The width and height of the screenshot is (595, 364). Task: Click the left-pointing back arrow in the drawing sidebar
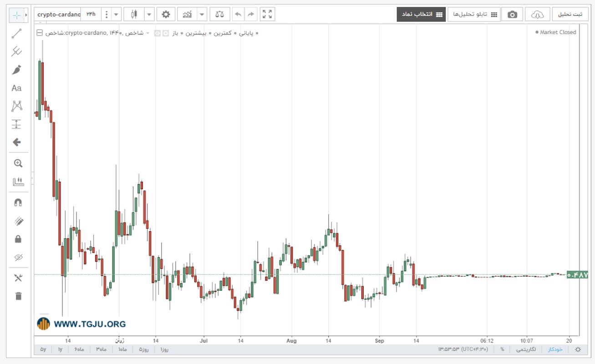coord(17,142)
